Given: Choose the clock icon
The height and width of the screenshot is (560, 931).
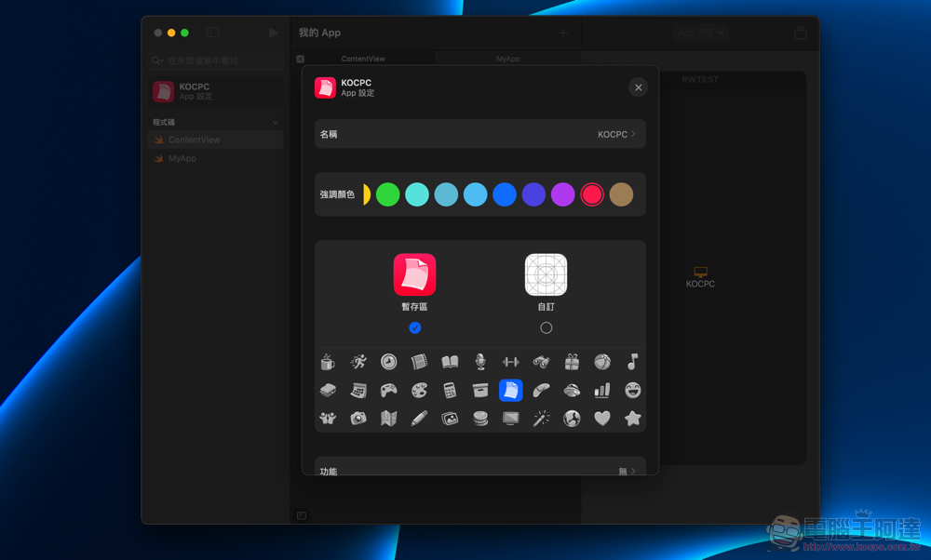Looking at the screenshot, I should (x=389, y=362).
